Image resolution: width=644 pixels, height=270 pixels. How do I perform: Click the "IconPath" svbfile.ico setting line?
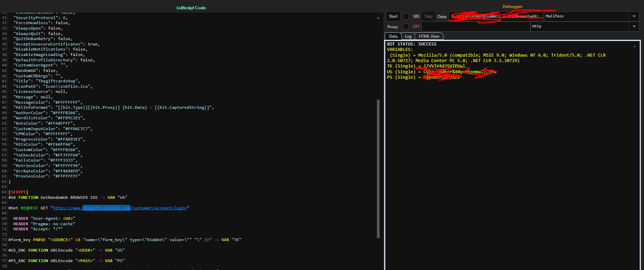[53, 86]
